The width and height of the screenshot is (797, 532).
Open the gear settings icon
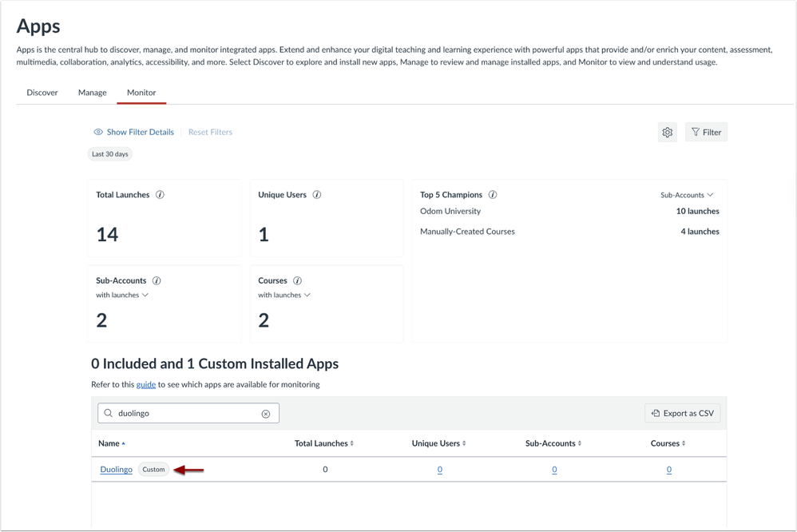(x=668, y=133)
